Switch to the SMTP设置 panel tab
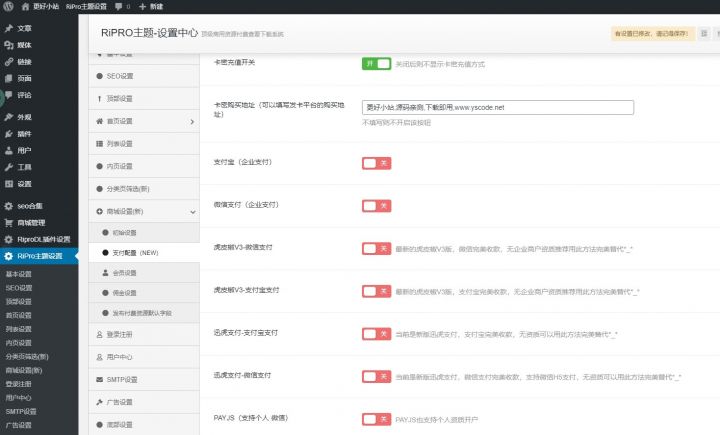720x435 pixels. coord(127,379)
